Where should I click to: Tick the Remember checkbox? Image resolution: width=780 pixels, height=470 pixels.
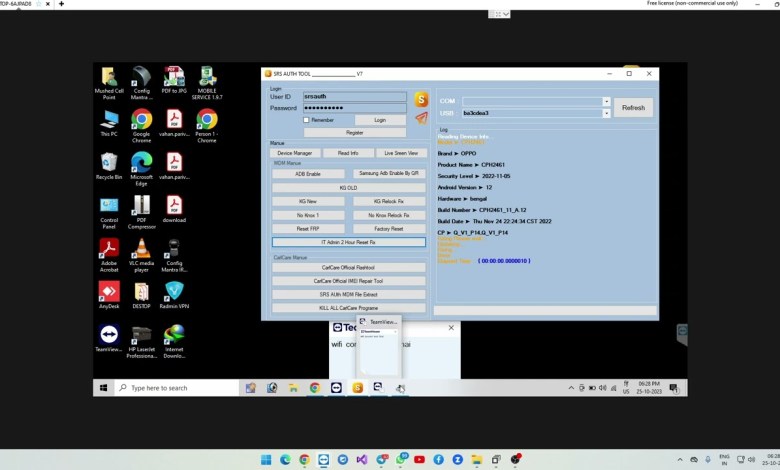click(x=306, y=120)
